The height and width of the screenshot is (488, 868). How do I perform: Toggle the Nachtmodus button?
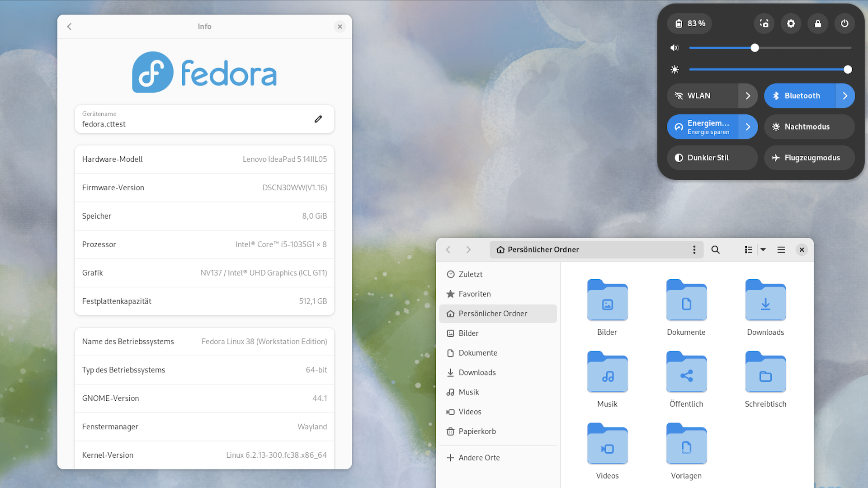tap(809, 127)
